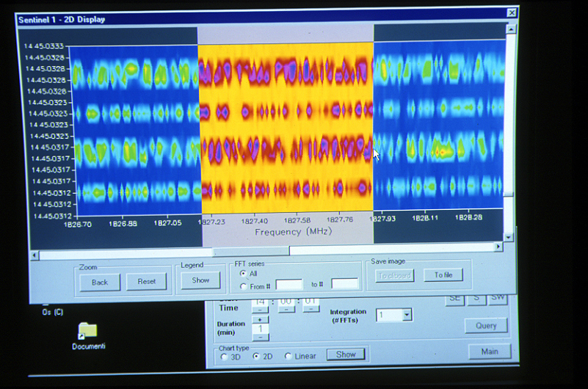The height and width of the screenshot is (389, 588).
Task: Increase Duration with the plus stepper
Action: [262, 320]
